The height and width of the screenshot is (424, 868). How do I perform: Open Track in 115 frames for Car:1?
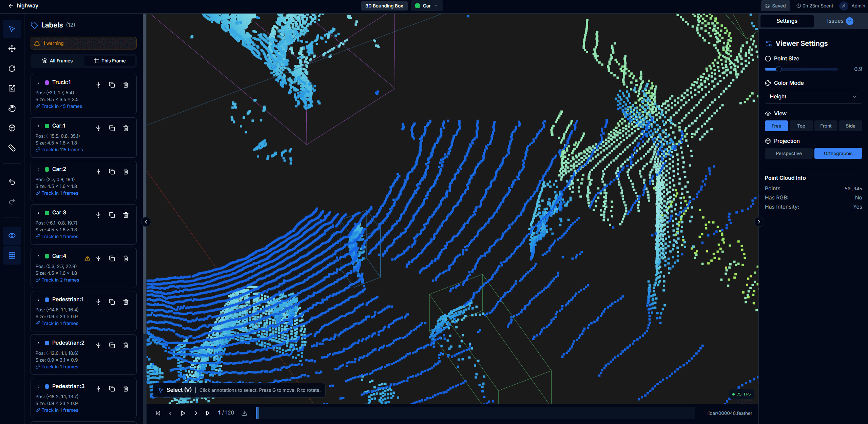62,149
